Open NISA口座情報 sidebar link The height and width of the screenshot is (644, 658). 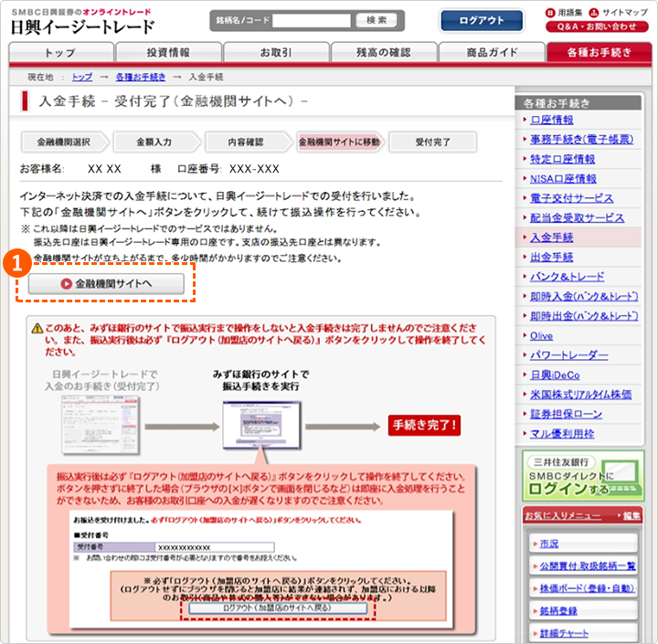click(x=563, y=179)
